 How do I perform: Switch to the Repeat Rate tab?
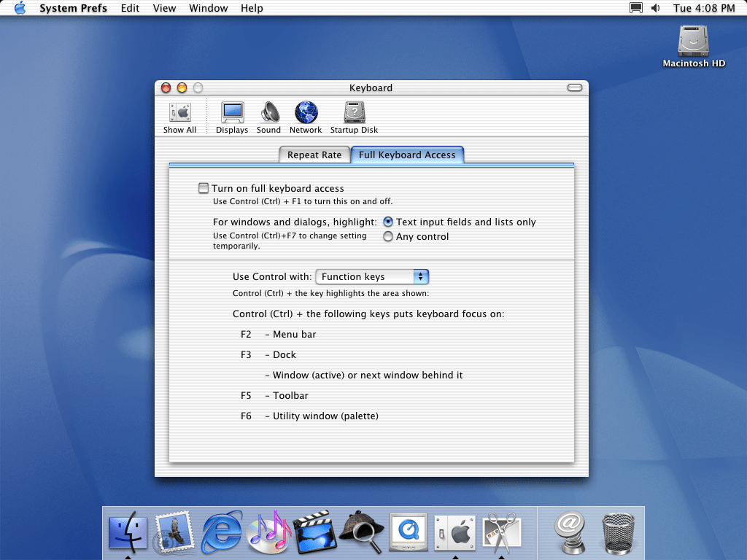pos(314,155)
